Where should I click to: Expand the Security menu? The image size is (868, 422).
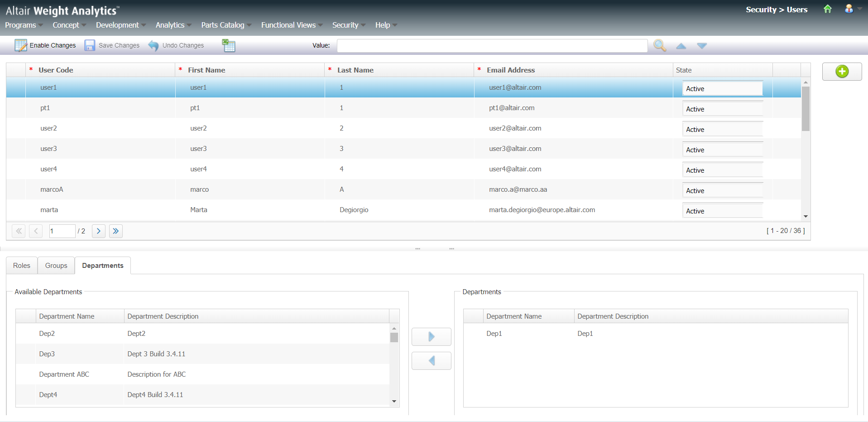(348, 25)
